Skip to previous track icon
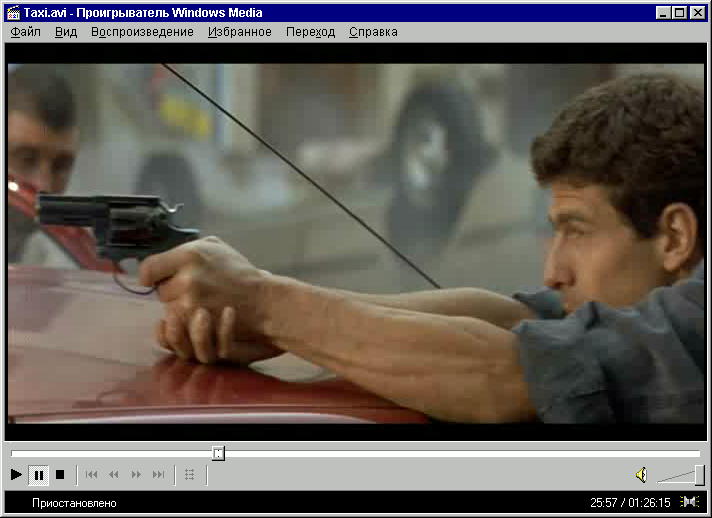Viewport: 712px width, 518px height. [91, 475]
